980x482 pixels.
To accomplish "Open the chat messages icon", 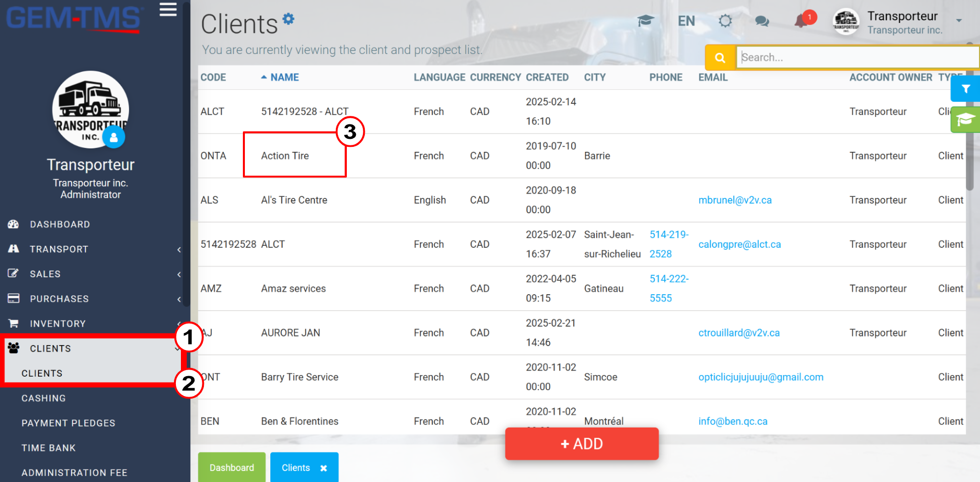I will pyautogui.click(x=762, y=21).
